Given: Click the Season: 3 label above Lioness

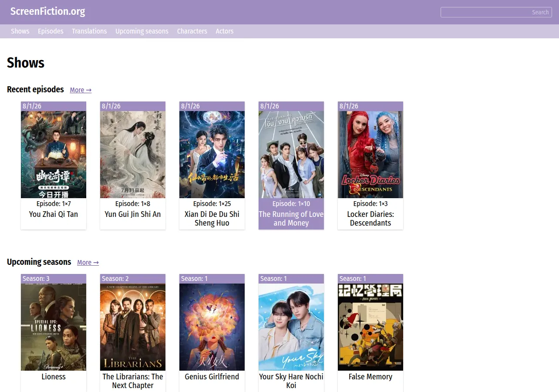Looking at the screenshot, I should click(x=36, y=279).
